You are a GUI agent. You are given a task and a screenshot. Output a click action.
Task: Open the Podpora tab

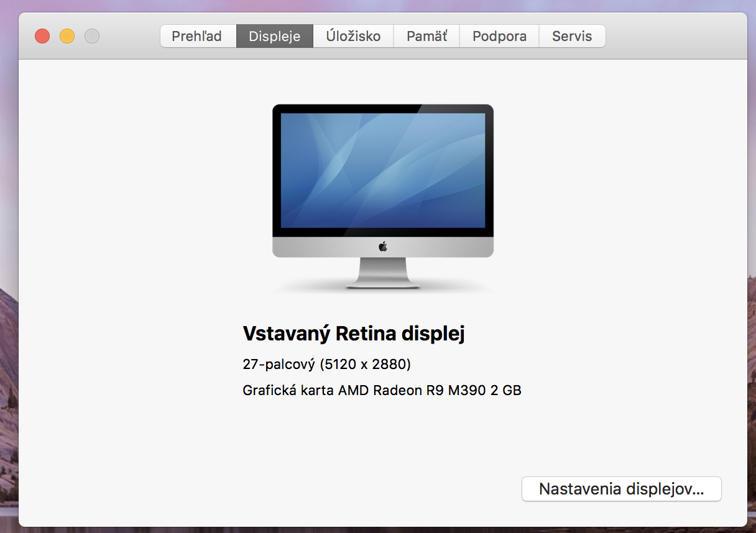[499, 36]
